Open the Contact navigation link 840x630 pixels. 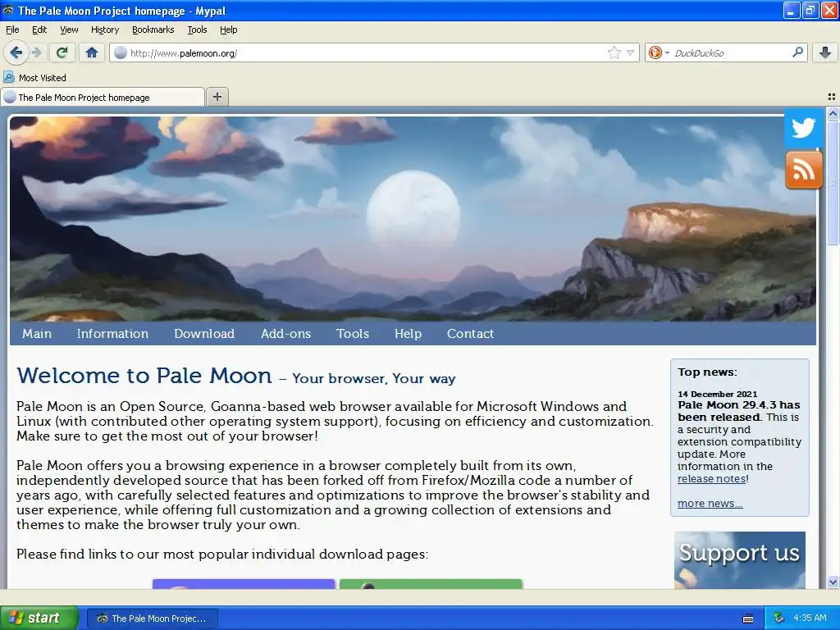click(470, 333)
